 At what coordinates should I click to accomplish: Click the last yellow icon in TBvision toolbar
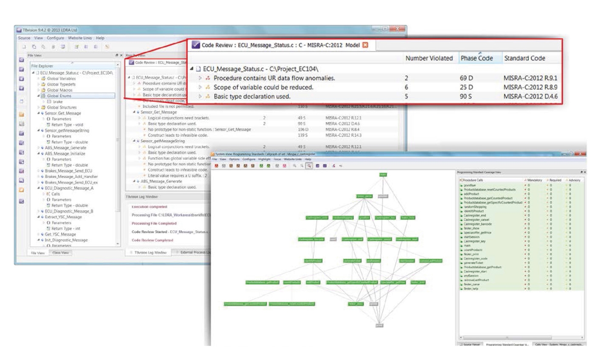pyautogui.click(x=107, y=47)
